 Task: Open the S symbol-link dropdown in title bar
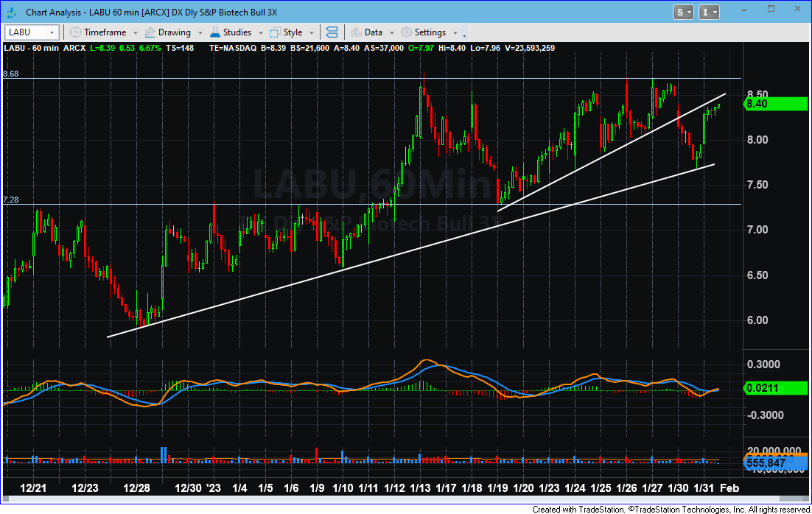coord(683,13)
